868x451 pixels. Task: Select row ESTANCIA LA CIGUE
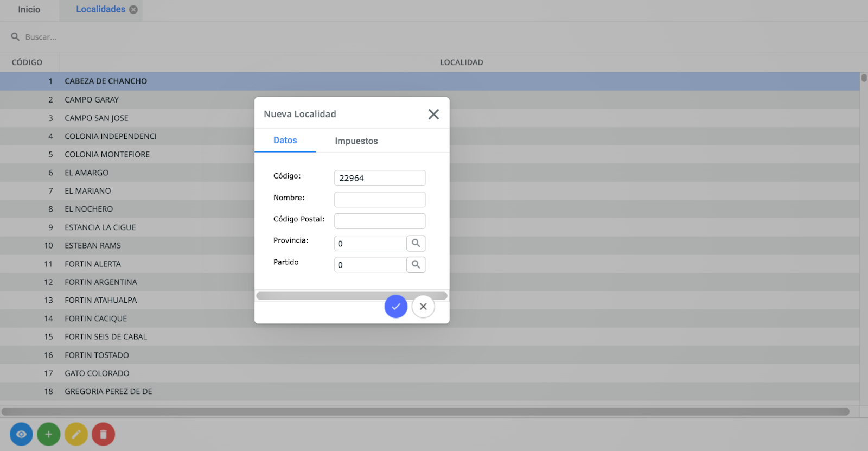[430, 227]
